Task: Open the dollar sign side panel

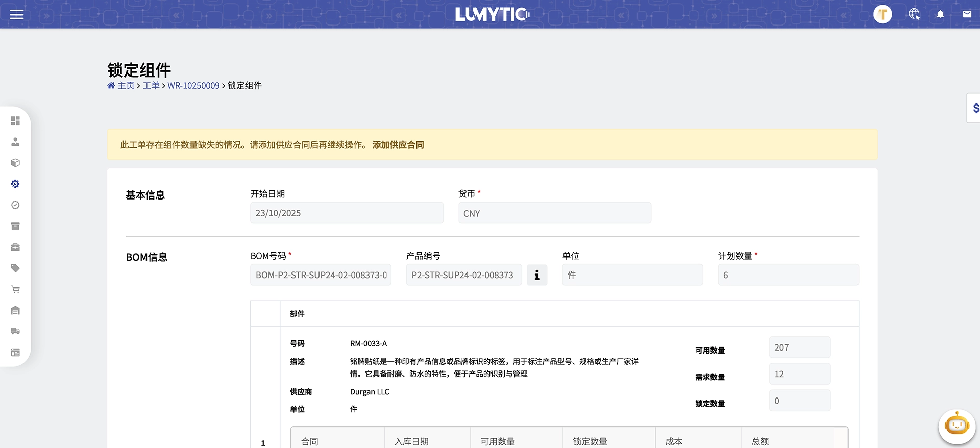Action: pyautogui.click(x=975, y=108)
